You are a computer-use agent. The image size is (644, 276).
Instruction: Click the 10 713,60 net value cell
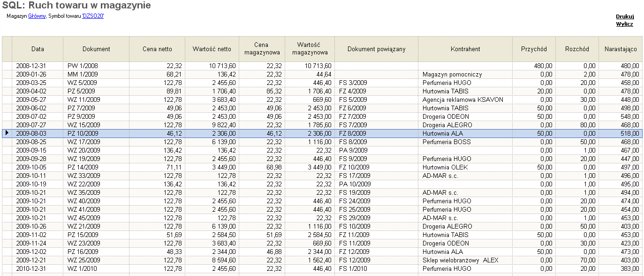click(x=212, y=66)
